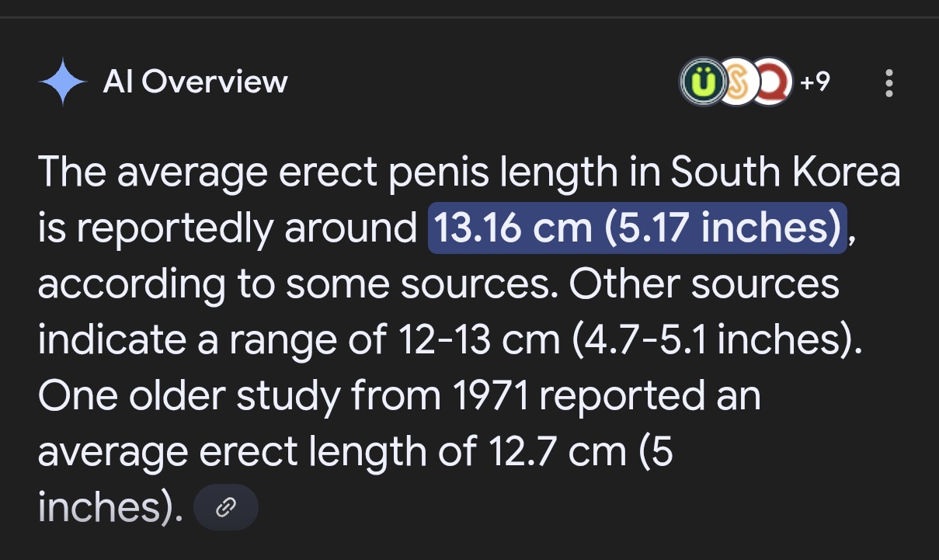Open the red Q source favicon
The height and width of the screenshot is (560, 939).
tap(771, 82)
